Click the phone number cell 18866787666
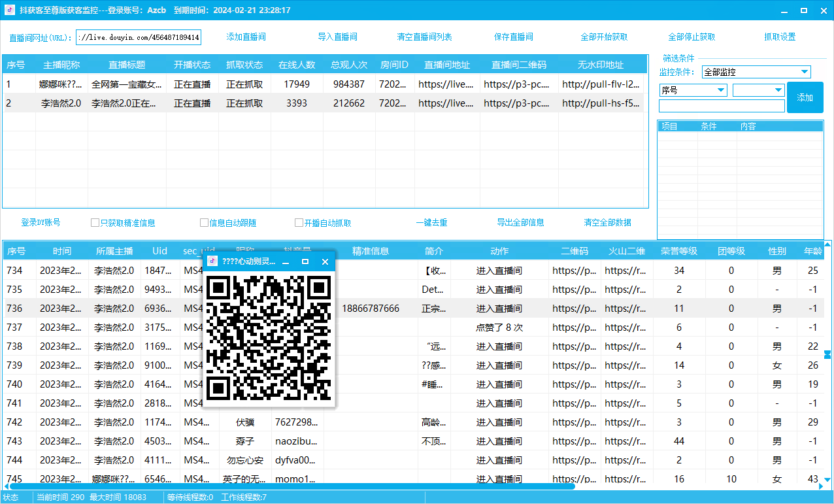The height and width of the screenshot is (504, 834). 371,309
